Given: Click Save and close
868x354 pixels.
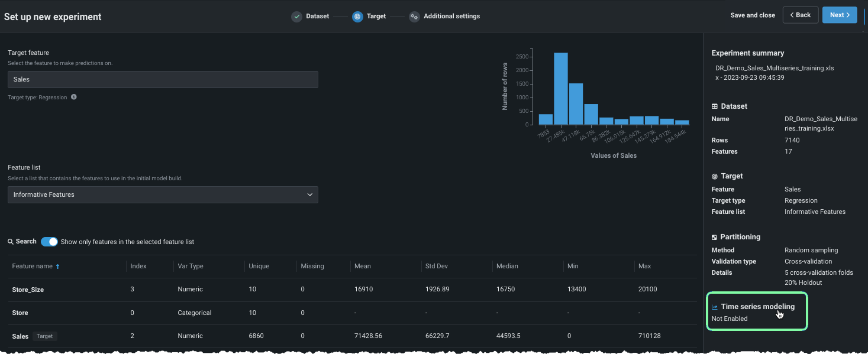Looking at the screenshot, I should point(753,15).
